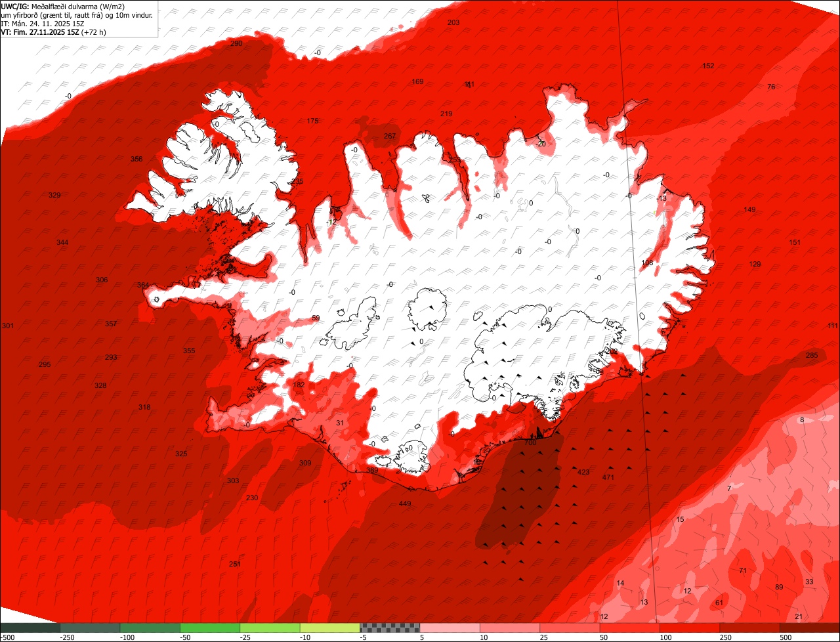840x642 pixels.
Task: Click the map value 129
Action: point(755,264)
